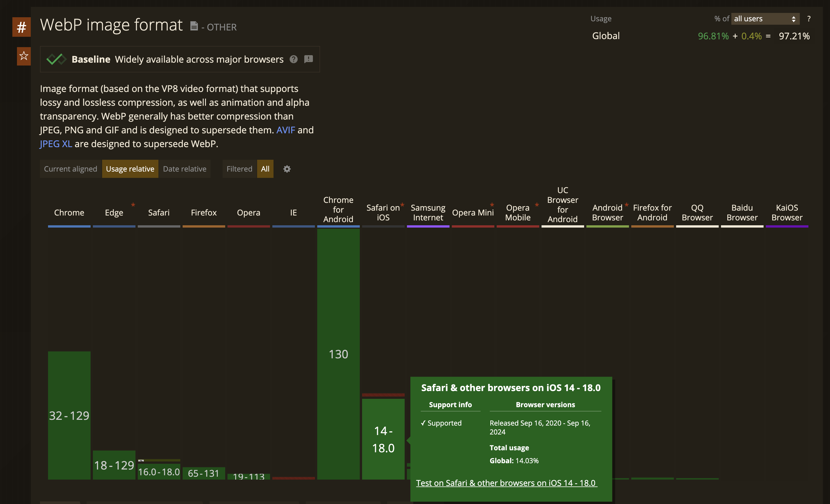Show All browsers
This screenshot has width=830, height=504.
pos(265,169)
